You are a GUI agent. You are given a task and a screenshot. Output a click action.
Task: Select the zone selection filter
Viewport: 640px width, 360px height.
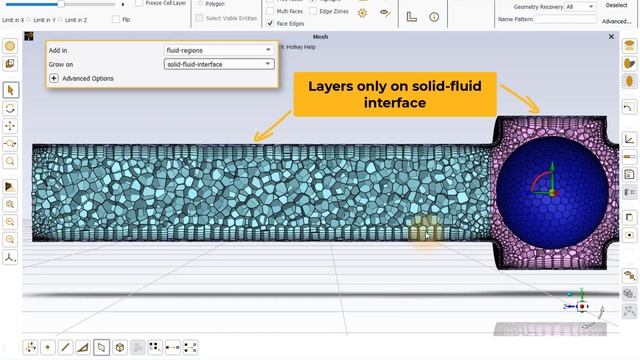point(101,347)
